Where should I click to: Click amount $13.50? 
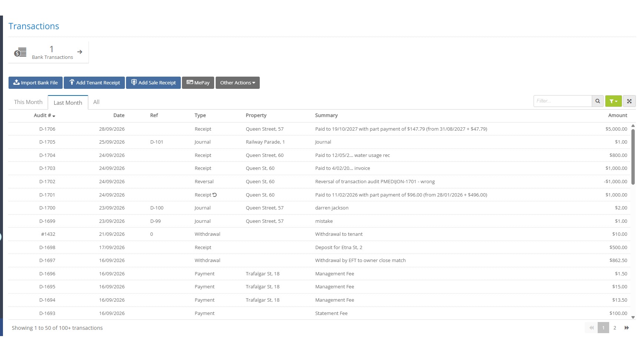tap(620, 300)
